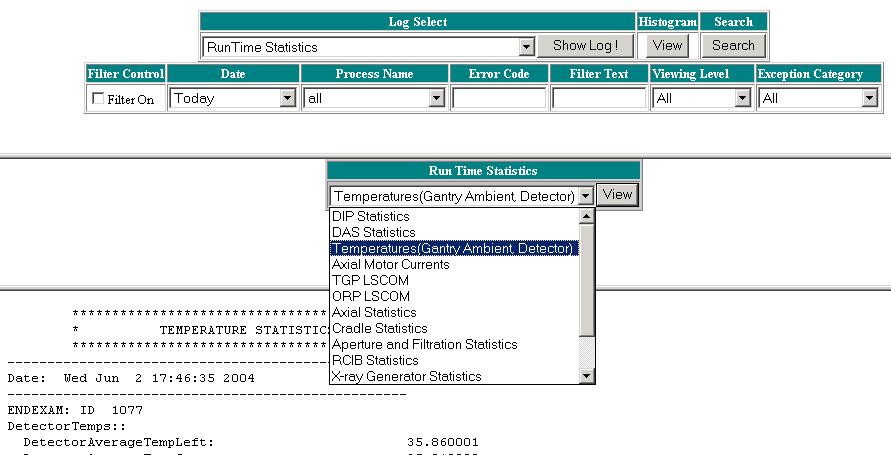Open the Process Name dropdown
891x455 pixels.
[x=436, y=98]
